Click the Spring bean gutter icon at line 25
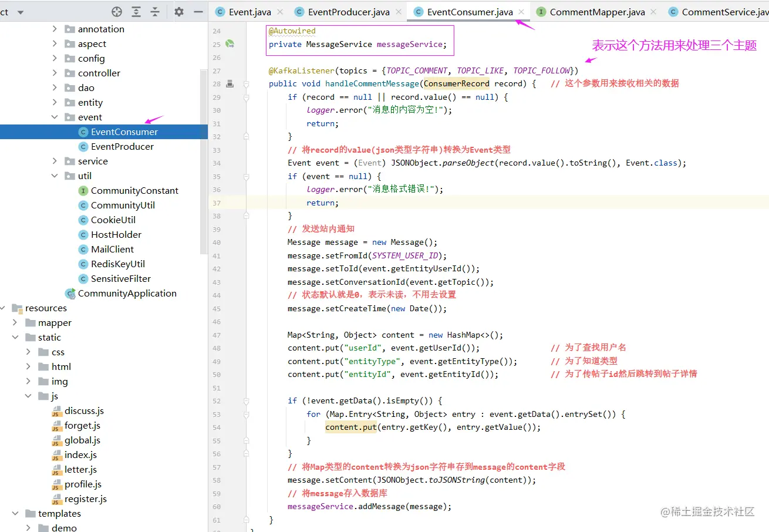Viewport: 769px width, 532px height. (x=231, y=44)
